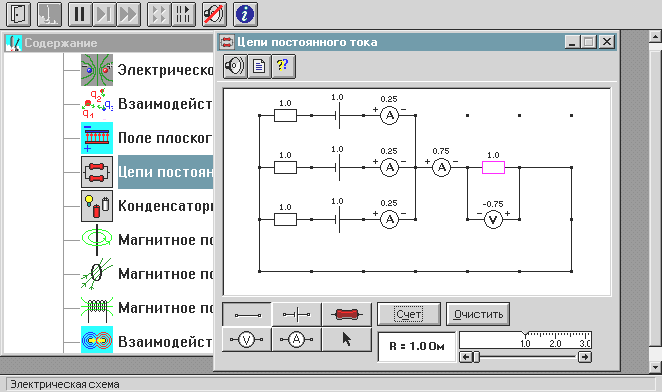Select the red resistor component tool
This screenshot has width=662, height=392.
(x=347, y=314)
